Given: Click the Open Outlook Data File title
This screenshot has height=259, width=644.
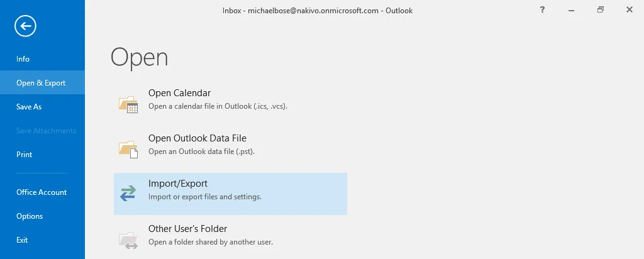Looking at the screenshot, I should click(197, 138).
